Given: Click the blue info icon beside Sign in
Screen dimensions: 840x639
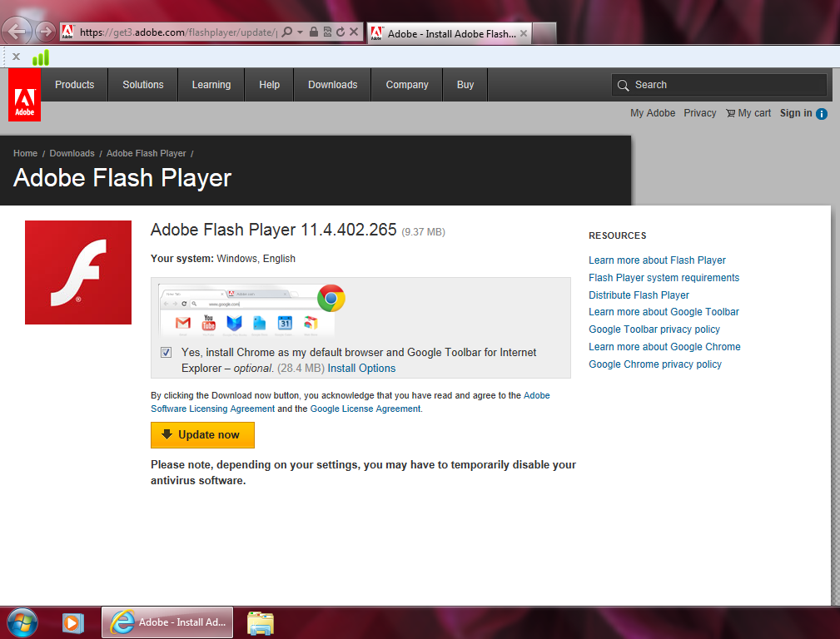Looking at the screenshot, I should [x=822, y=114].
